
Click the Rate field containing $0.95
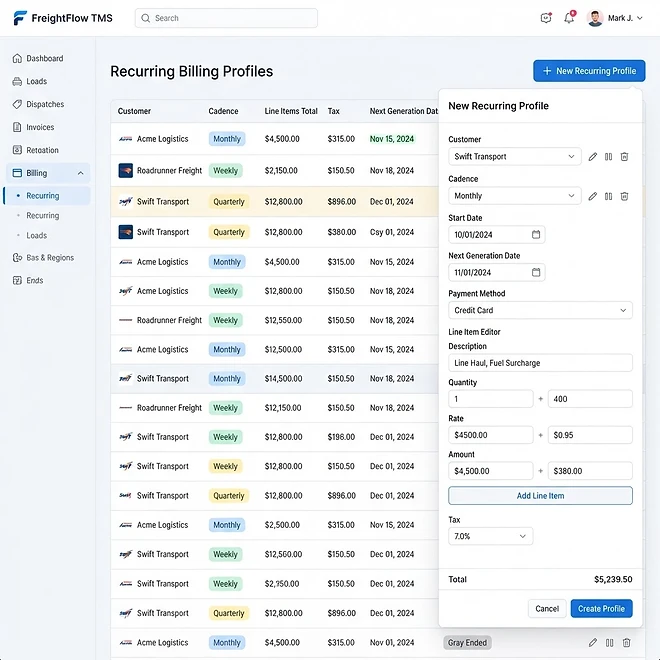(x=590, y=435)
